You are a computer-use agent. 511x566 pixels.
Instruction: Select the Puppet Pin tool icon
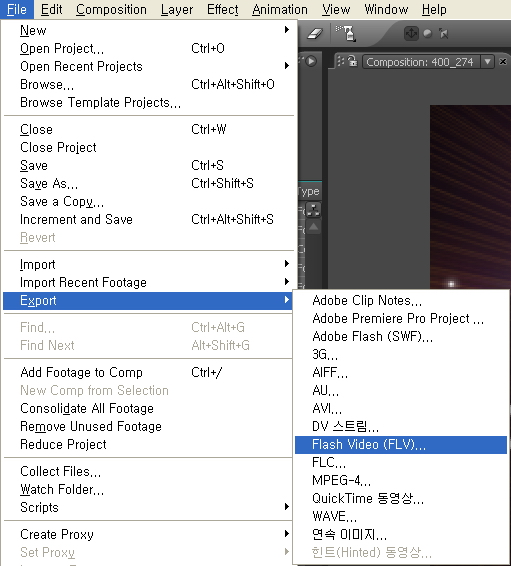(x=346, y=33)
